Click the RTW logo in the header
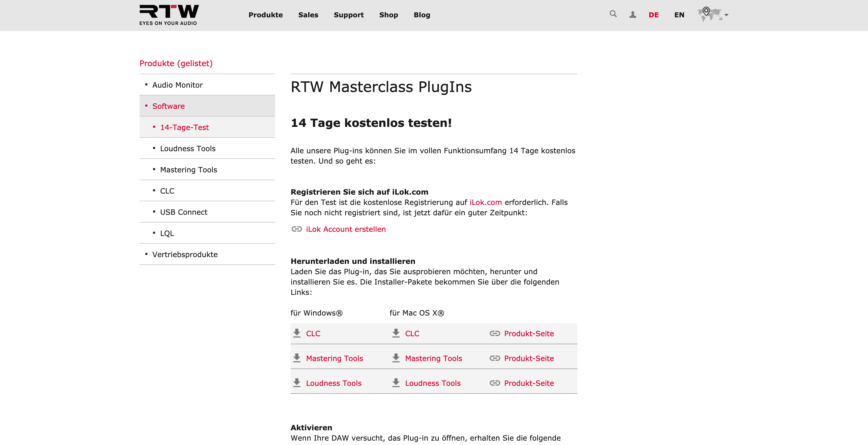The width and height of the screenshot is (868, 445). pyautogui.click(x=169, y=15)
